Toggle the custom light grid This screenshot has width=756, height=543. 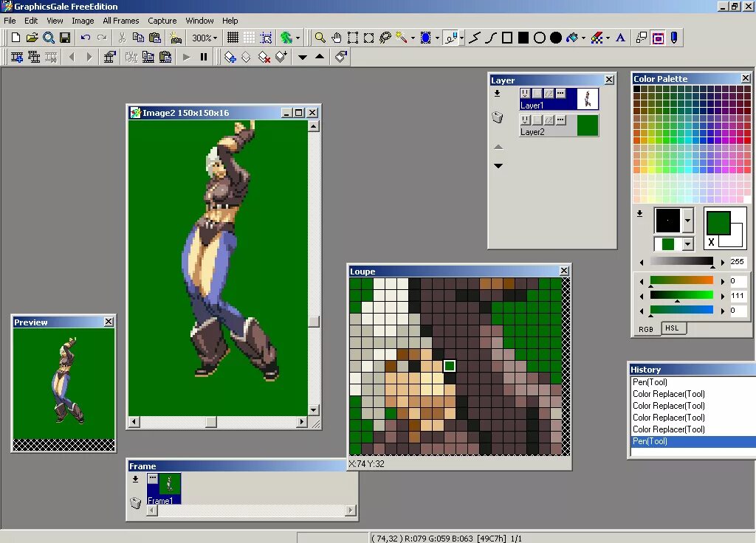(250, 38)
